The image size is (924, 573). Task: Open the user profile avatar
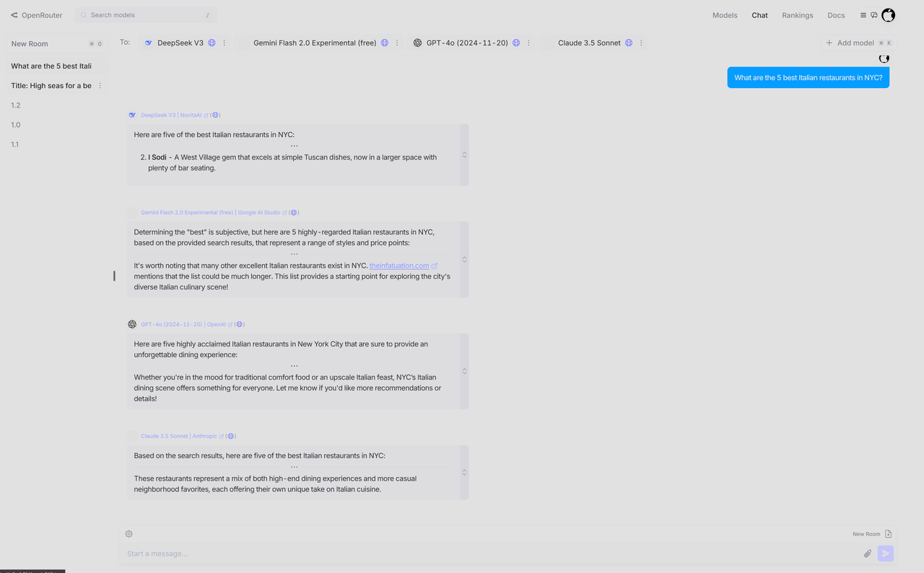889,15
